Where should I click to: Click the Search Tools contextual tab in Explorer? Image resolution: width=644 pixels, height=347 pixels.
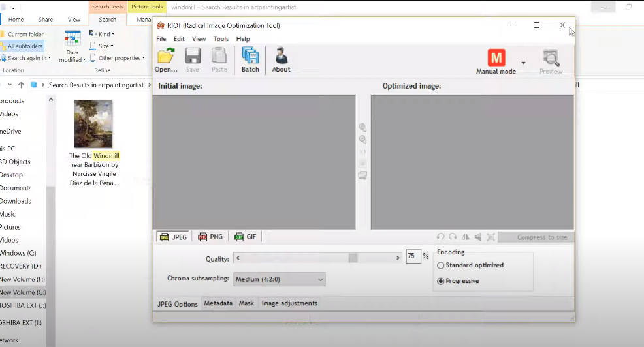pyautogui.click(x=108, y=7)
